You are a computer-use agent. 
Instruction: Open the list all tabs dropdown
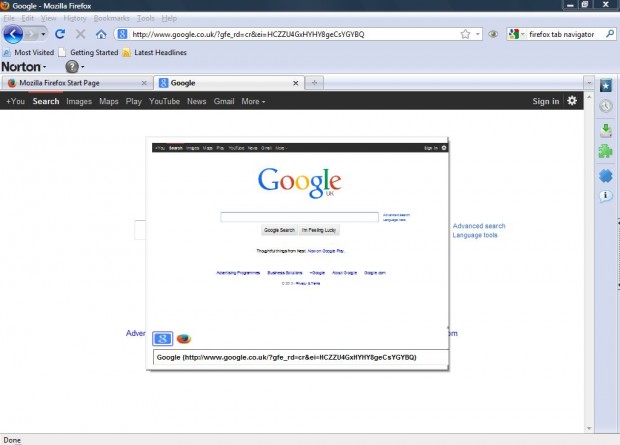point(589,83)
